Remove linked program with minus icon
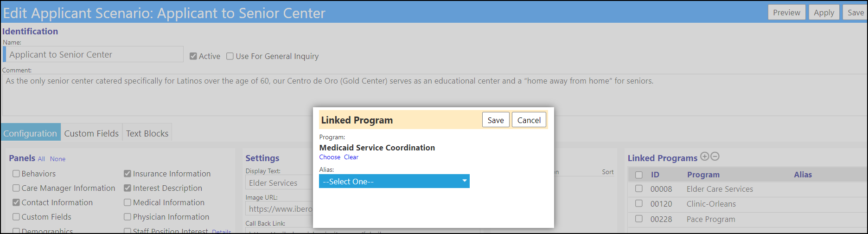Image resolution: width=868 pixels, height=234 pixels. click(715, 156)
